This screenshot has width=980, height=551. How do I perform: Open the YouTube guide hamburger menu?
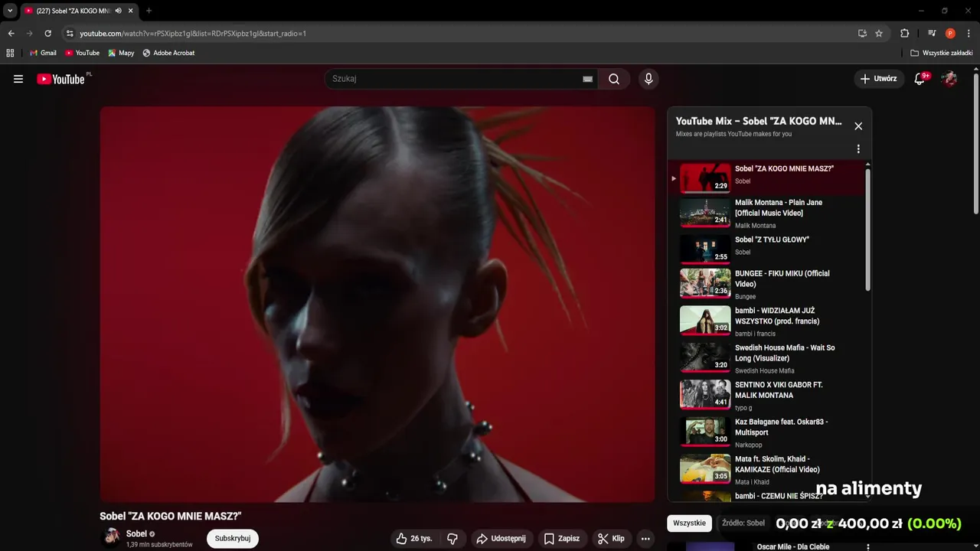(18, 79)
